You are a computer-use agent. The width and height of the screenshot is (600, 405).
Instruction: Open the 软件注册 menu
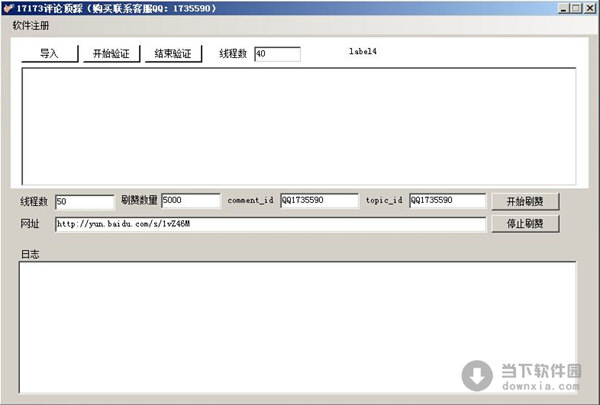tap(31, 26)
